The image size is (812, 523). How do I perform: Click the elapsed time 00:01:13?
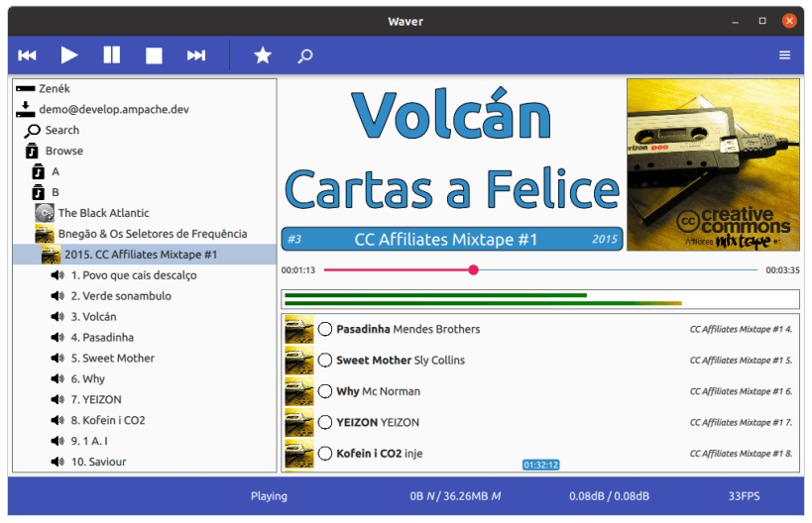(298, 270)
